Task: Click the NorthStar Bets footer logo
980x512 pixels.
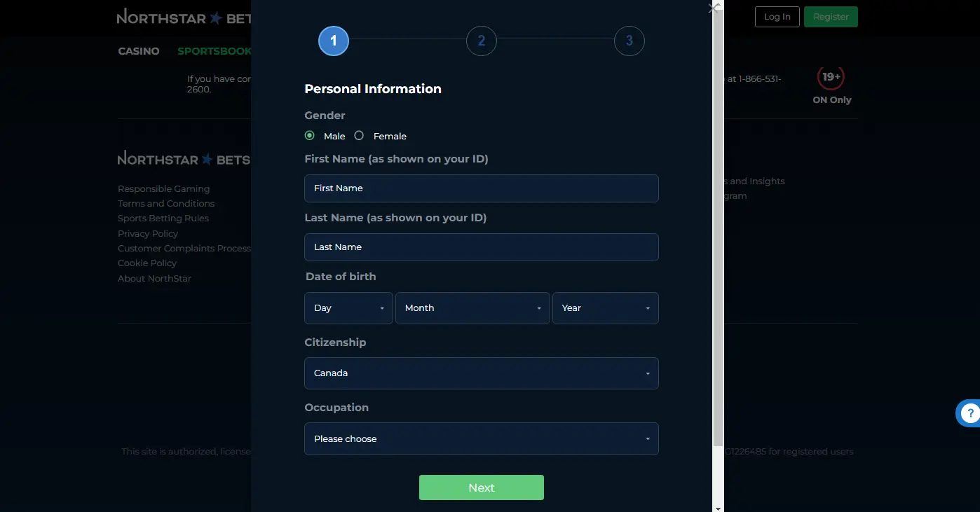Action: tap(184, 160)
